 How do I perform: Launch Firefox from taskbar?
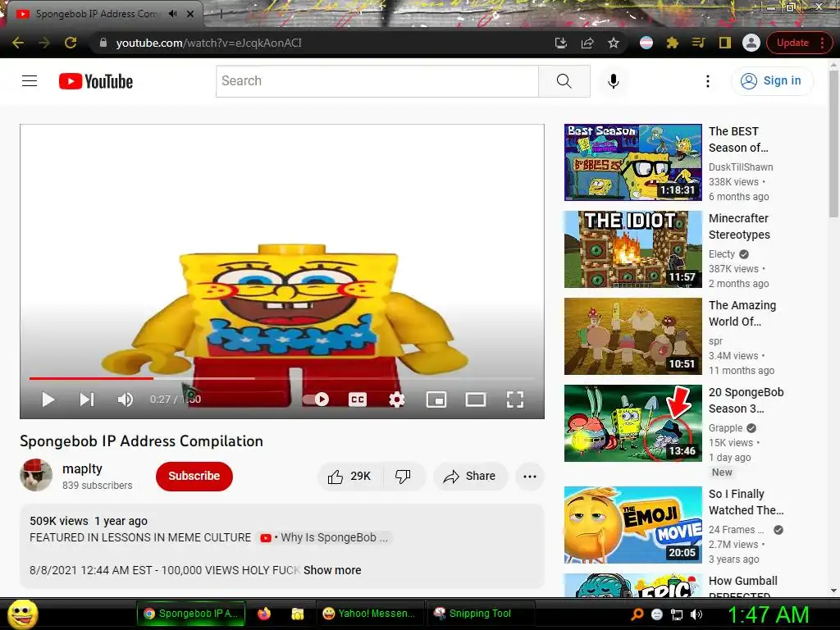pyautogui.click(x=264, y=614)
